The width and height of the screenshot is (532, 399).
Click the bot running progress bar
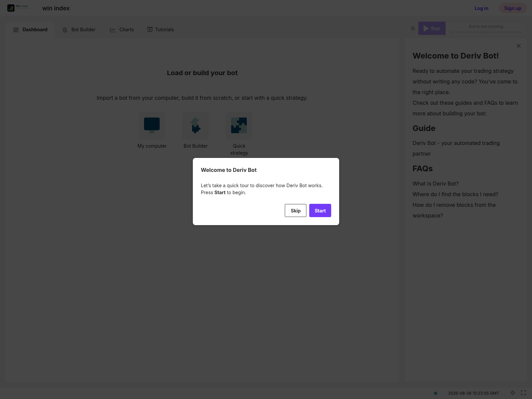486,32
